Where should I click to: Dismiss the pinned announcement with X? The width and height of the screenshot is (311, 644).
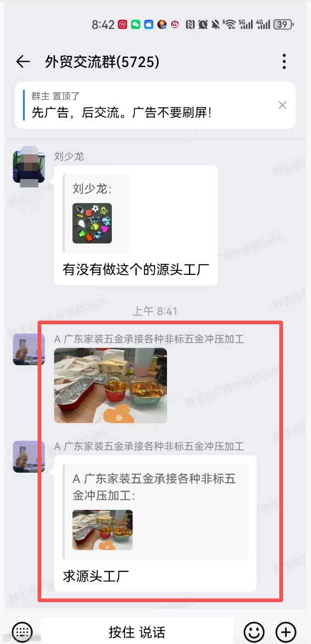[283, 105]
